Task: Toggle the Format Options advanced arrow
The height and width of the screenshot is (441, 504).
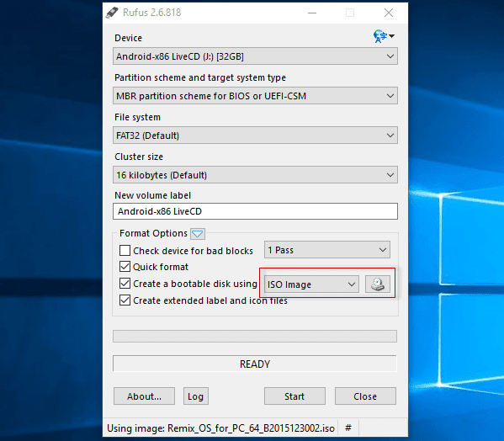Action: (198, 234)
